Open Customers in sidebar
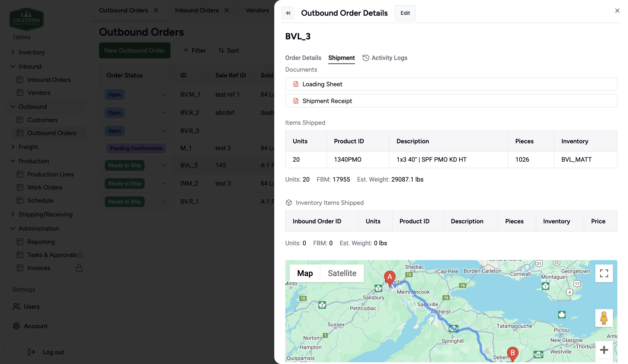The image size is (628, 364). 42,120
